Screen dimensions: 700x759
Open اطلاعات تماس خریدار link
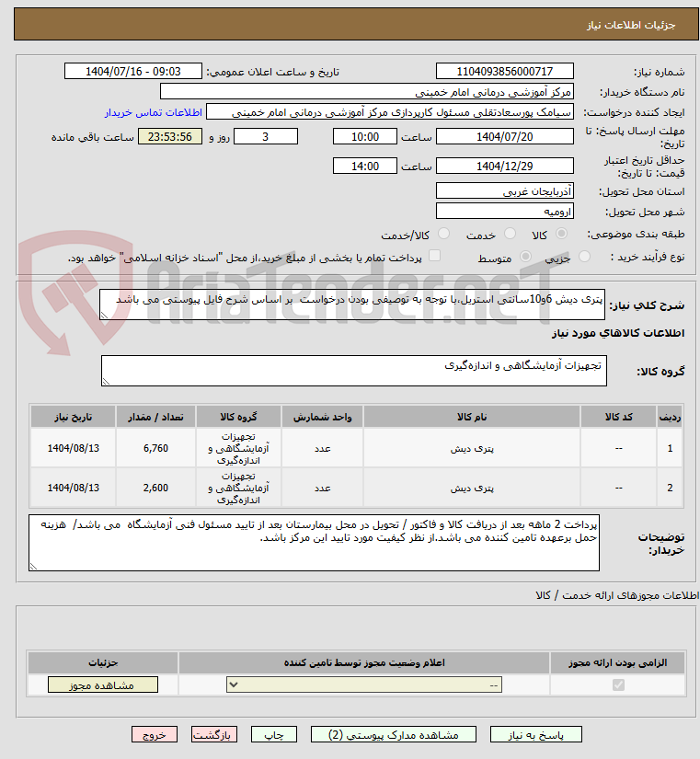pos(153,112)
